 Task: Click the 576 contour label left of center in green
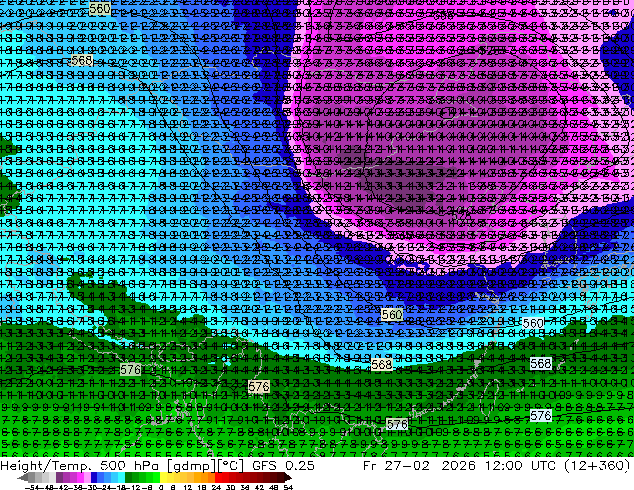[x=259, y=387]
